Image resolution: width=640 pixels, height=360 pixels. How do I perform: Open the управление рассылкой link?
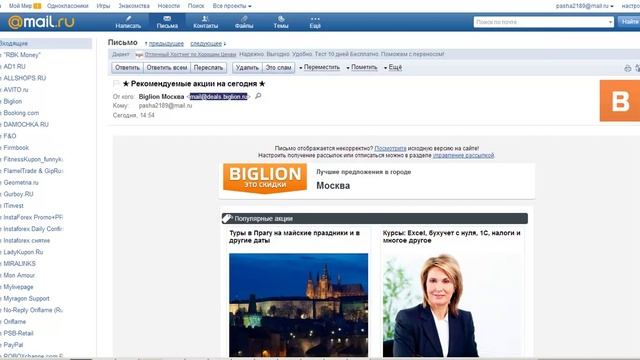point(463,156)
